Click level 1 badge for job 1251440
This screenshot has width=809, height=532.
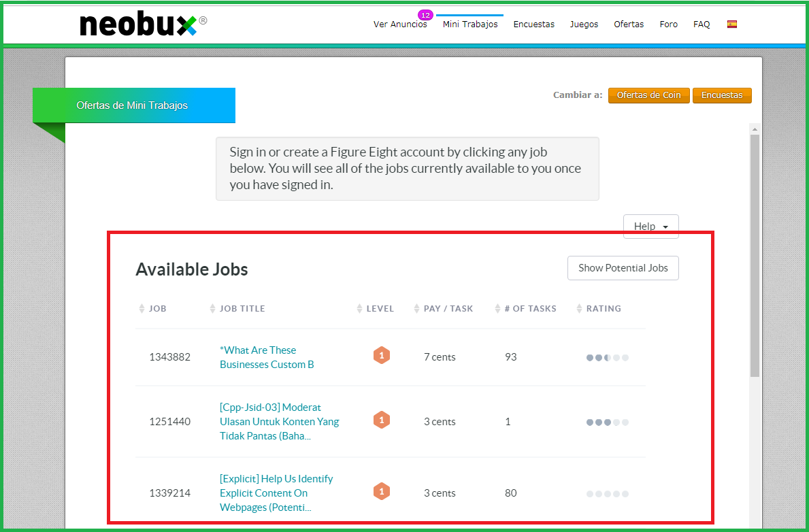[381, 420]
